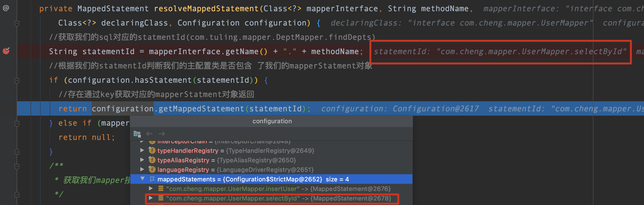Screen dimensions: 644x205
Task: Collapse the mappedStatements node
Action: click(x=143, y=179)
